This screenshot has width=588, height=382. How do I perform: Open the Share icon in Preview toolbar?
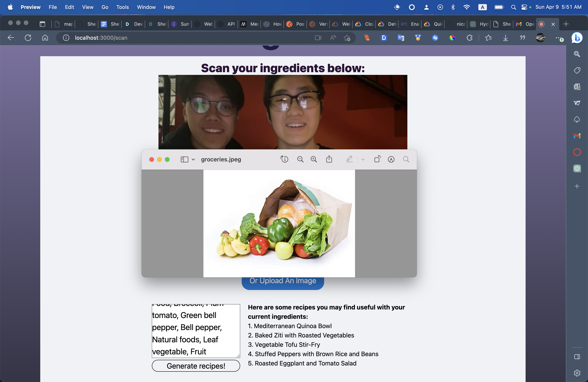tap(329, 159)
